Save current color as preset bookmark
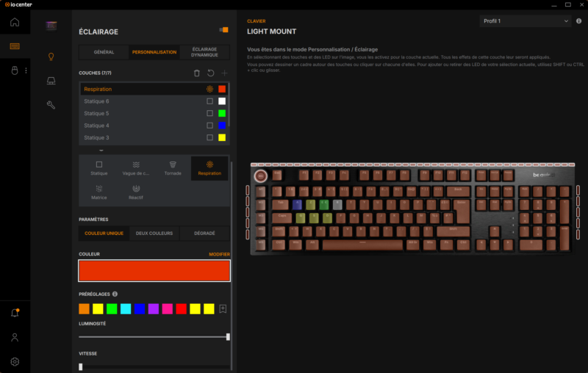 pyautogui.click(x=223, y=308)
